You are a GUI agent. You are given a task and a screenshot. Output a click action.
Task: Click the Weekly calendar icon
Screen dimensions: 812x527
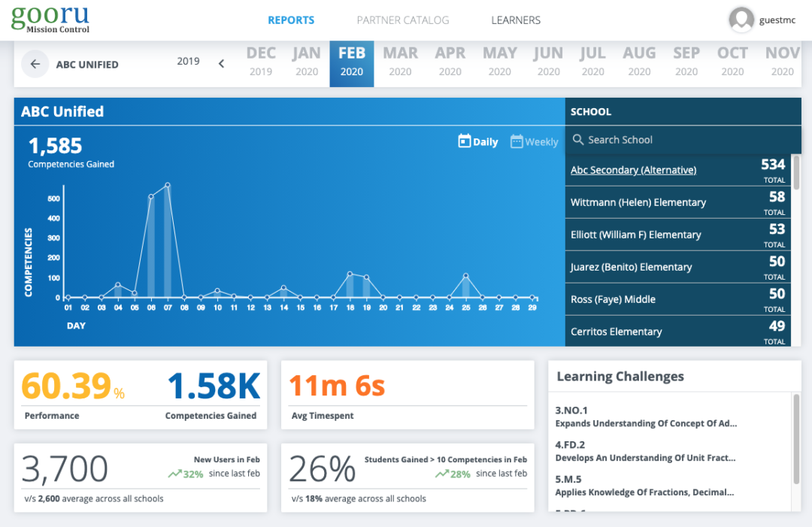tap(517, 141)
